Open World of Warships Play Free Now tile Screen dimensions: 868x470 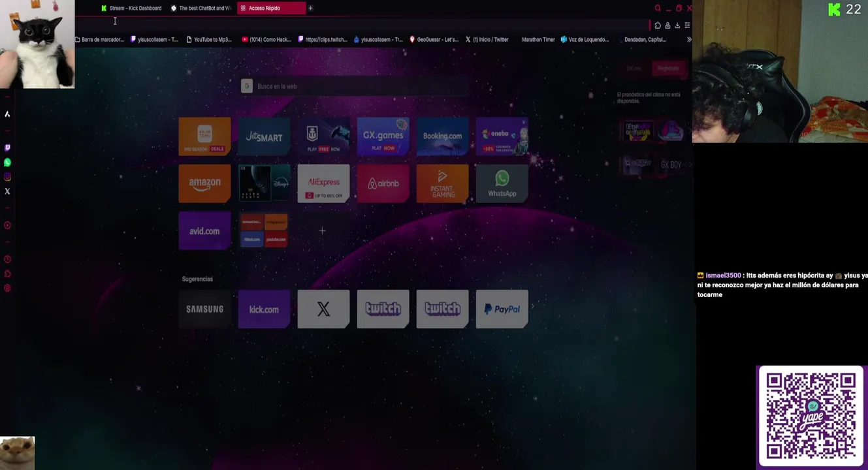323,136
